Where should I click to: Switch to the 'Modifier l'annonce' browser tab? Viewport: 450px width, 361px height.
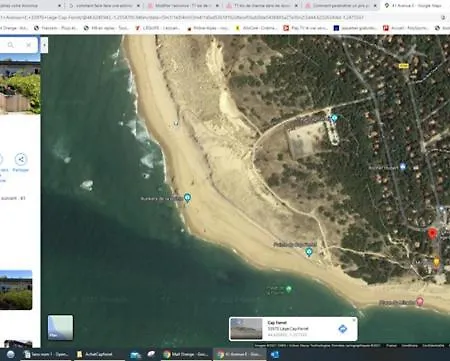(x=182, y=6)
